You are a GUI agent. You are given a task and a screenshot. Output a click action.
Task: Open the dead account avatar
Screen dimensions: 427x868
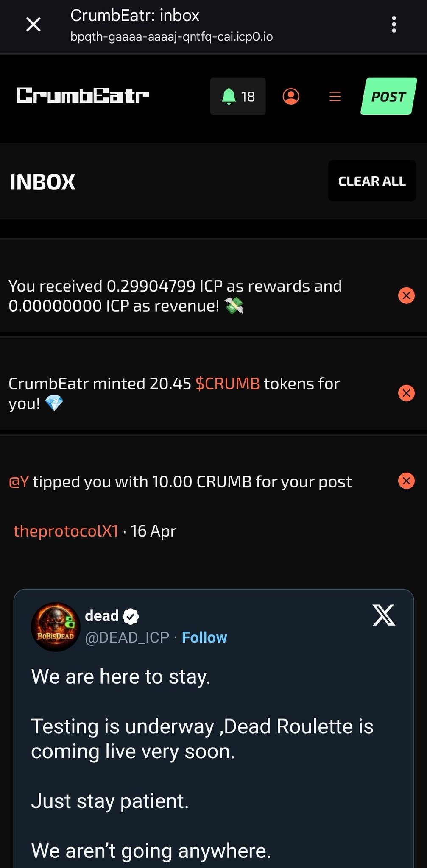(56, 627)
